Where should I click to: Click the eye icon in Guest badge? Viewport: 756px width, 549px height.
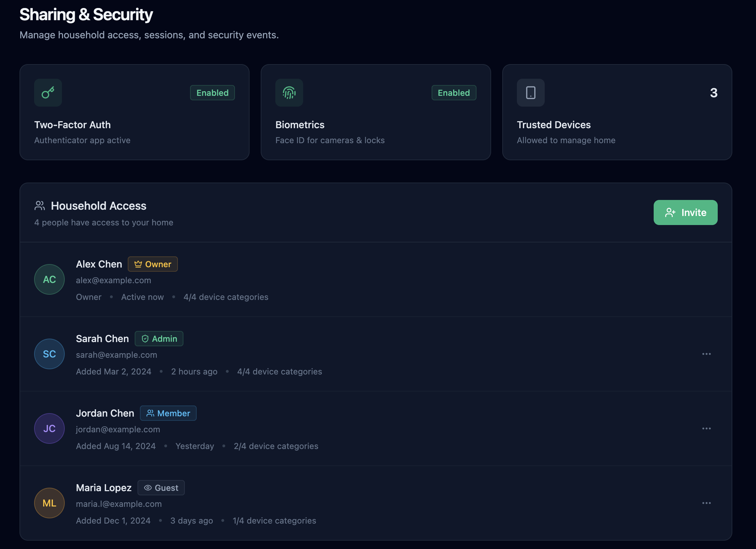click(x=148, y=488)
